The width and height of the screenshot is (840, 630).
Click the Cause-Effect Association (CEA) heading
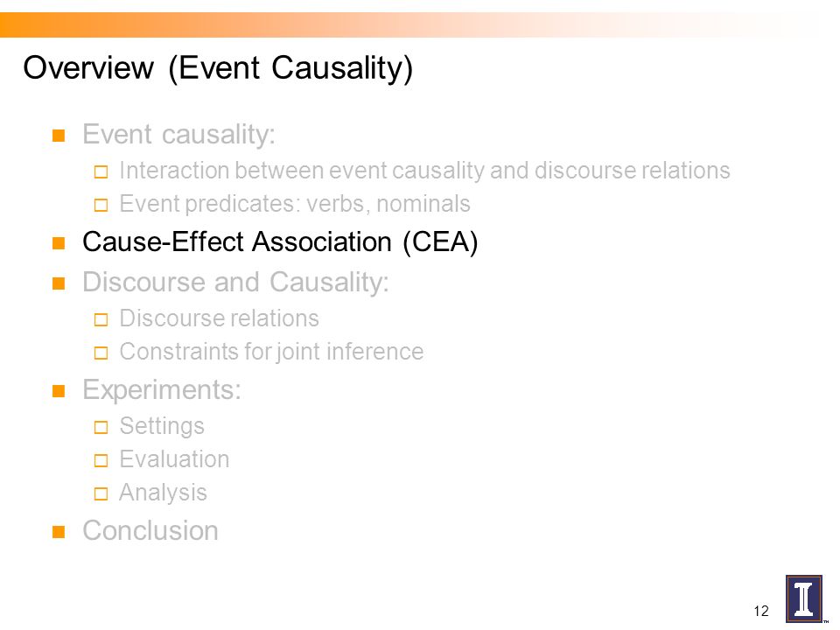(280, 242)
